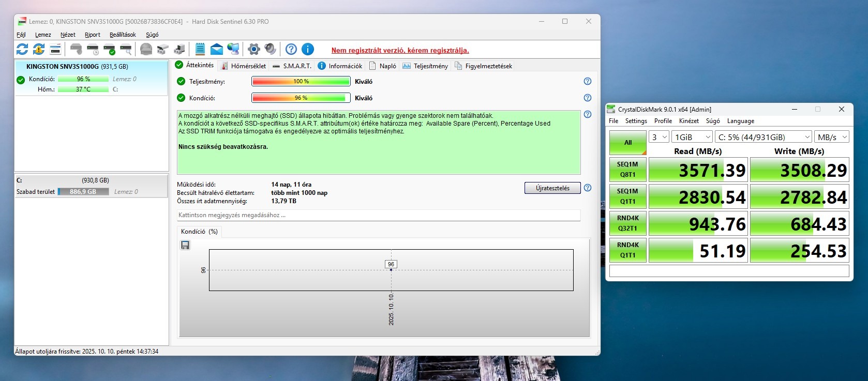Switch to the Napló tab
868x381 pixels.
coord(382,66)
